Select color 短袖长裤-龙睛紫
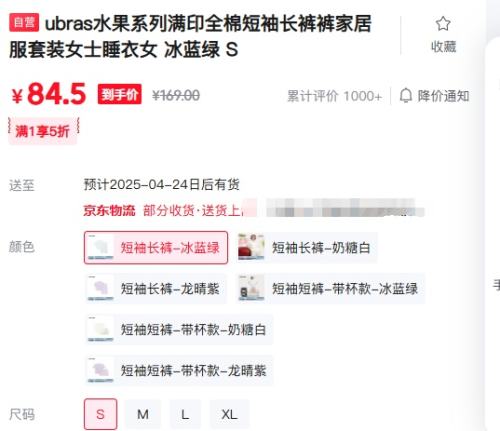500x431 pixels. 156,288
